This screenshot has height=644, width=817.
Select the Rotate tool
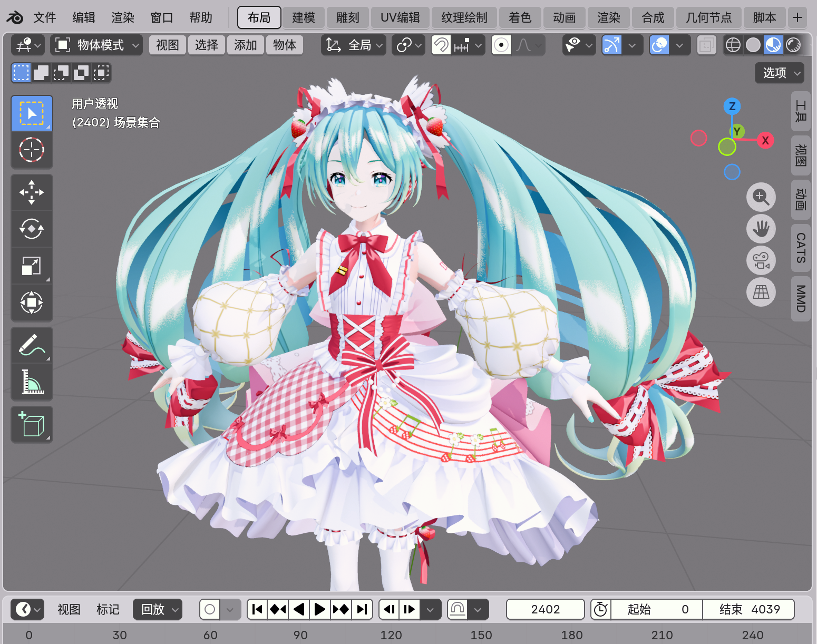(x=32, y=229)
